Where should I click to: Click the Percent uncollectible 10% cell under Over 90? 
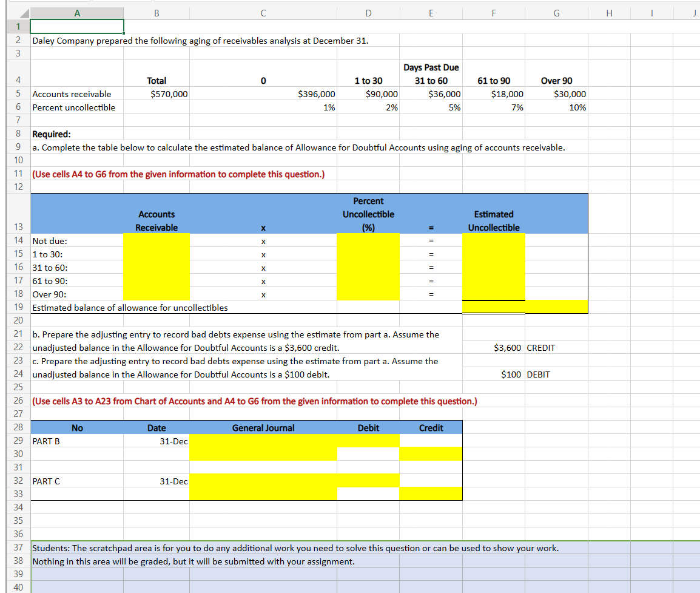coord(556,107)
